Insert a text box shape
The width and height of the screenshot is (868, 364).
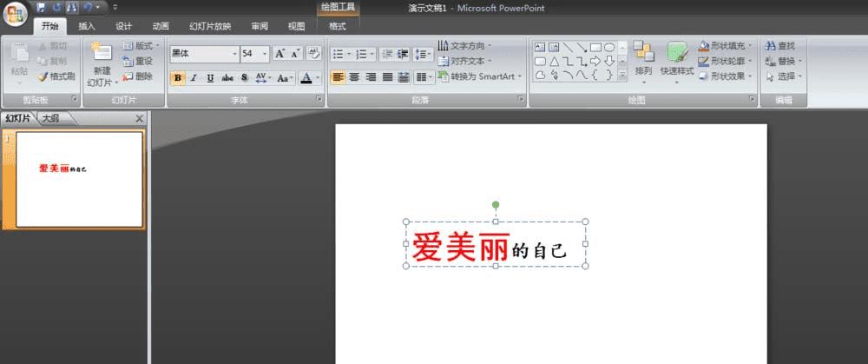540,47
